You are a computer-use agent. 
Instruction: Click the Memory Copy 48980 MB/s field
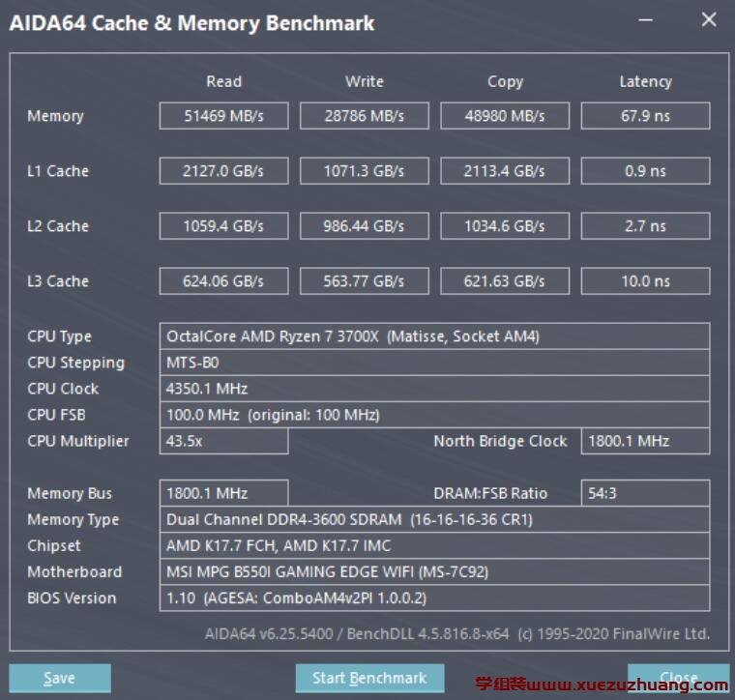click(x=505, y=116)
